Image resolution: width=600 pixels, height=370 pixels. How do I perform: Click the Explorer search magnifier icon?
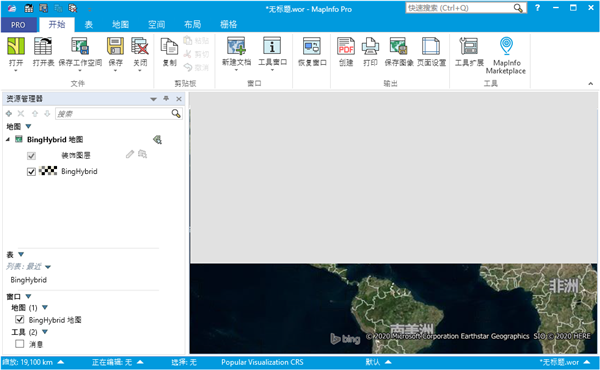pos(176,113)
